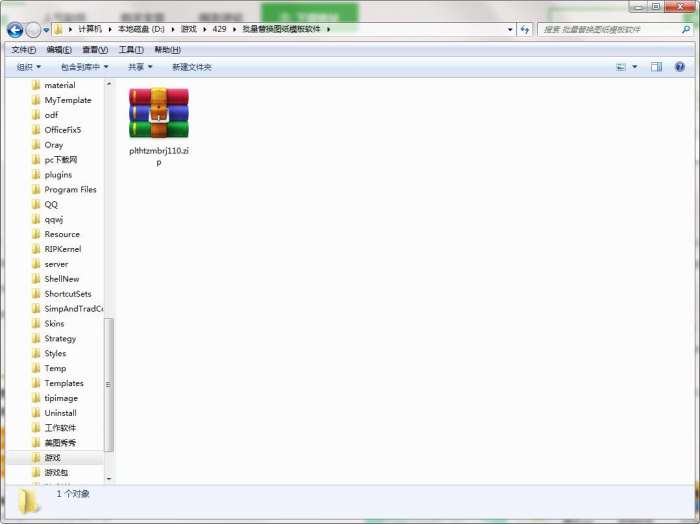Select the Oray folder
Screen dimensions: 700x524
coord(54,145)
